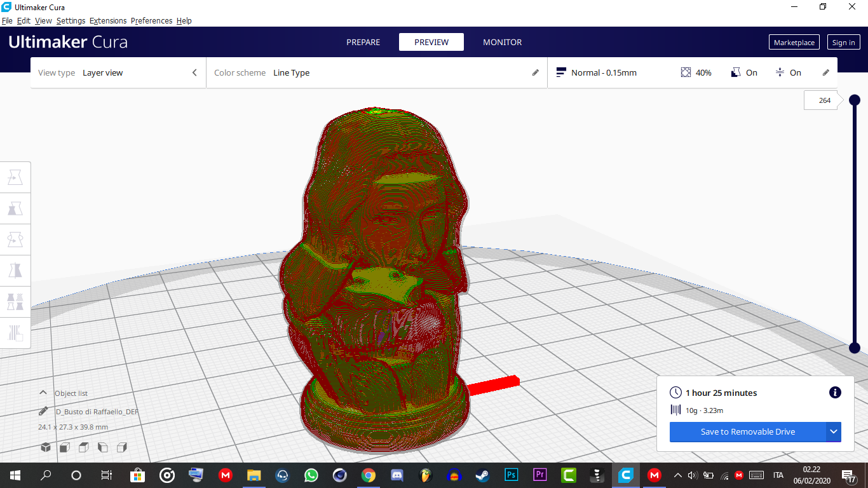Open Photoshop from the Windows taskbar
Screen dimensions: 868x488
[x=511, y=475]
